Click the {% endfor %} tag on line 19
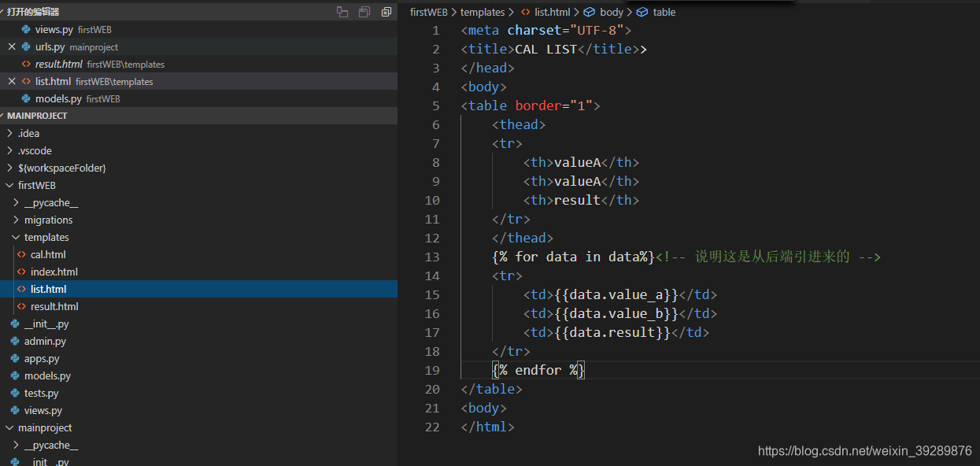Screen dimensions: 980x466 click(x=539, y=370)
